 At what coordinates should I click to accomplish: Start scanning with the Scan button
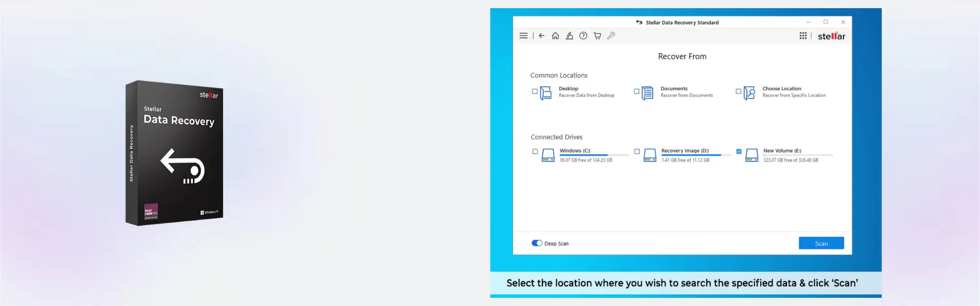click(x=821, y=243)
